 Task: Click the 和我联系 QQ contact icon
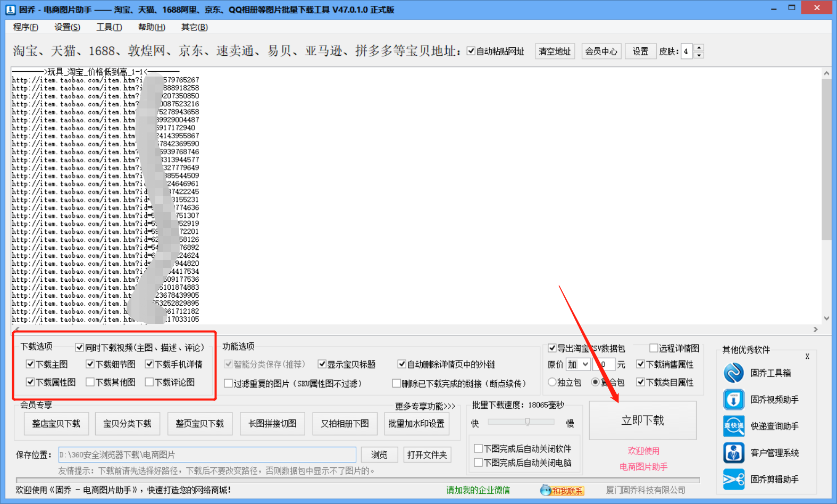point(562,490)
